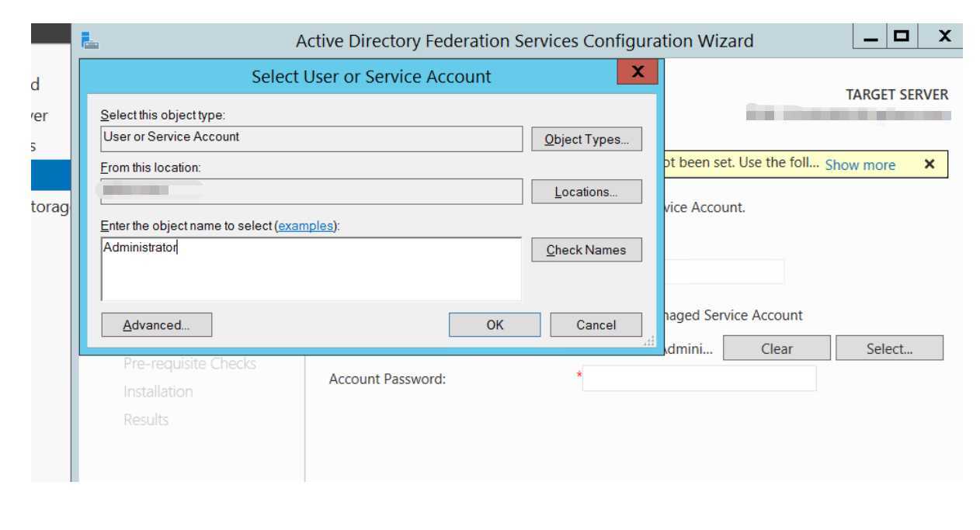Open the examples link
Screen dimensions: 980x530
[306, 226]
